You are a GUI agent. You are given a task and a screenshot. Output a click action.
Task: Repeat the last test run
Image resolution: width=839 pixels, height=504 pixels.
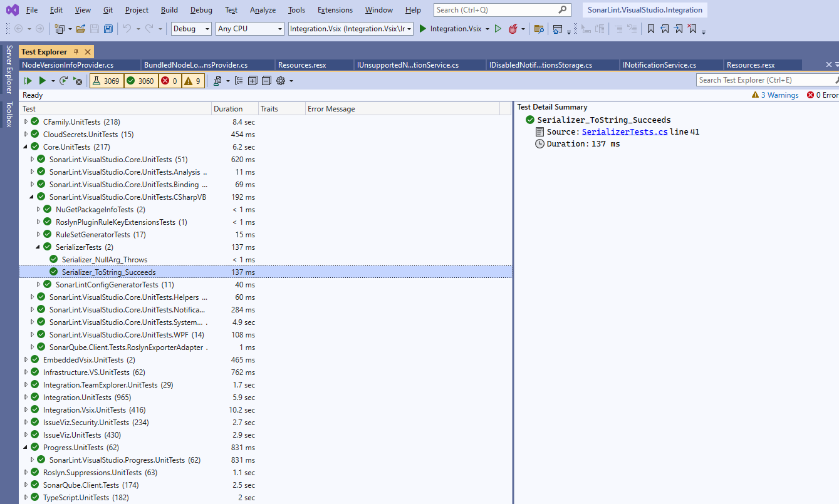63,80
